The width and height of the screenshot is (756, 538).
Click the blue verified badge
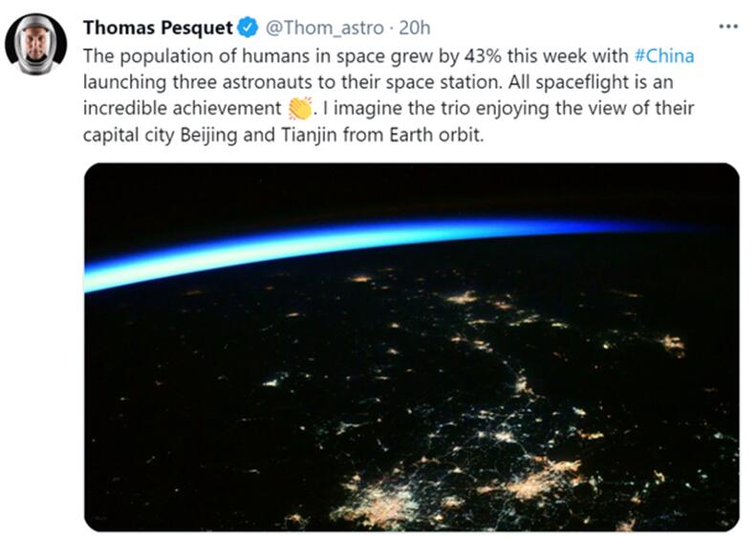pyautogui.click(x=243, y=27)
